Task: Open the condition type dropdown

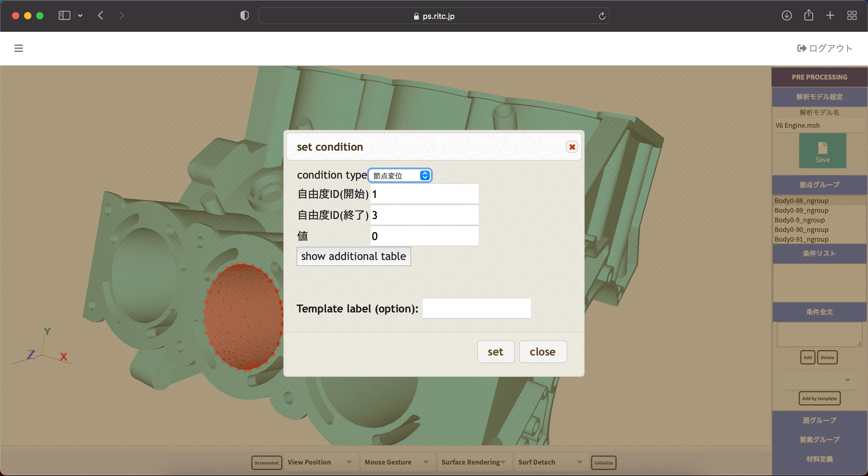Action: pyautogui.click(x=400, y=176)
